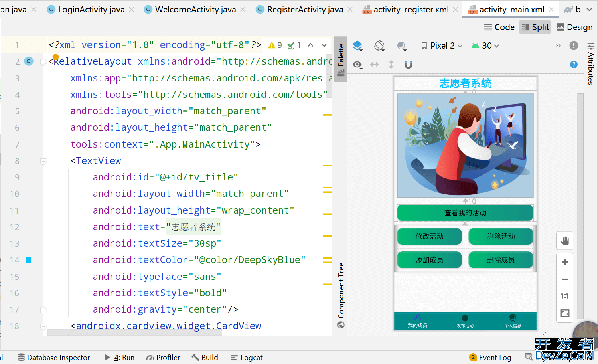Open the Build tool window
The image size is (598, 364).
205,357
